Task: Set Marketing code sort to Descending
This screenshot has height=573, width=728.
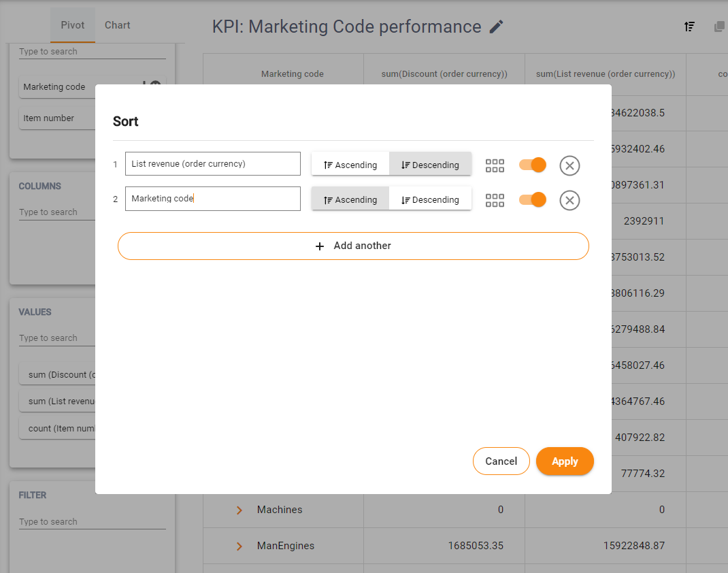Action: [x=430, y=199]
